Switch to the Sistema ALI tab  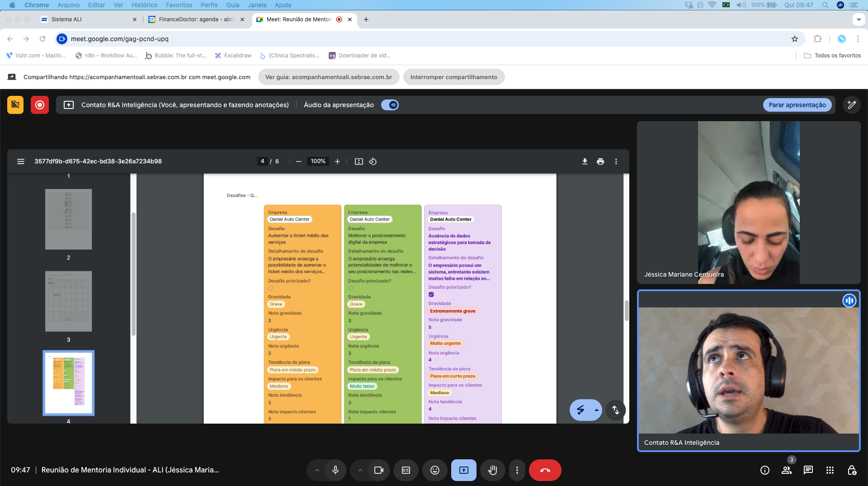(88, 19)
